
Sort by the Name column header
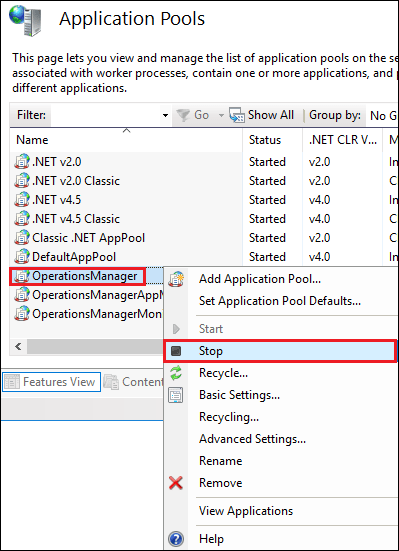tap(126, 140)
